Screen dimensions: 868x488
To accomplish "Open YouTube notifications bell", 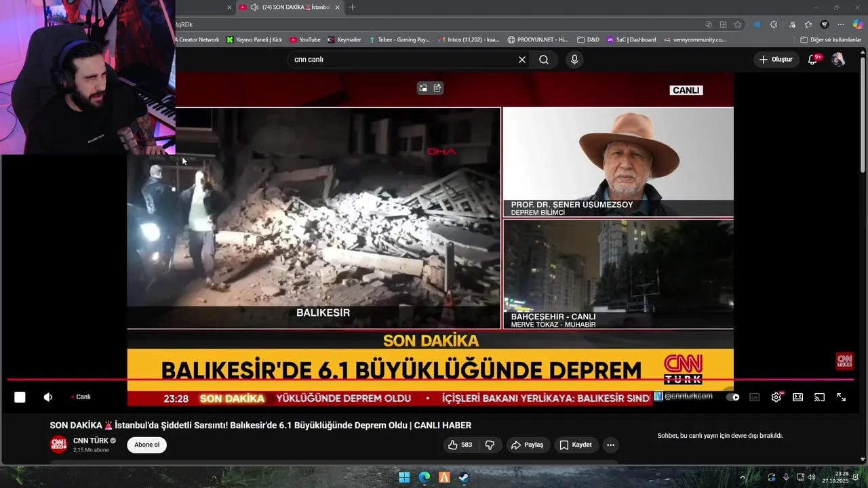I will tap(812, 60).
